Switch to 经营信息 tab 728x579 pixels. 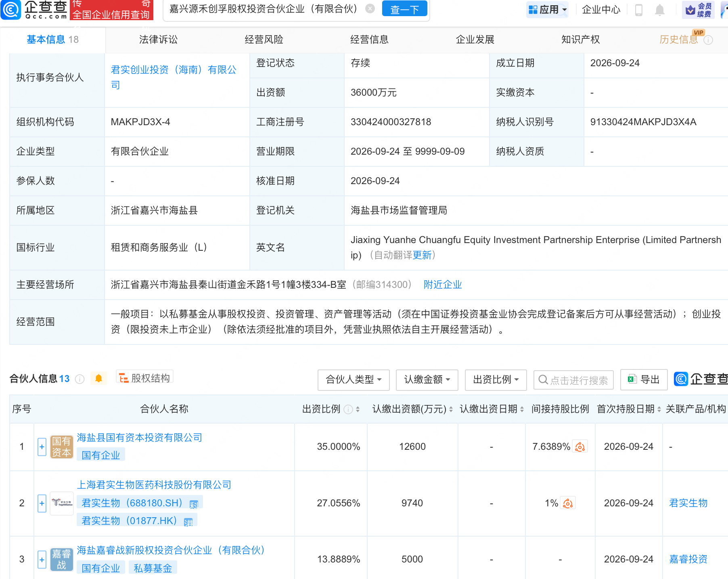point(369,40)
